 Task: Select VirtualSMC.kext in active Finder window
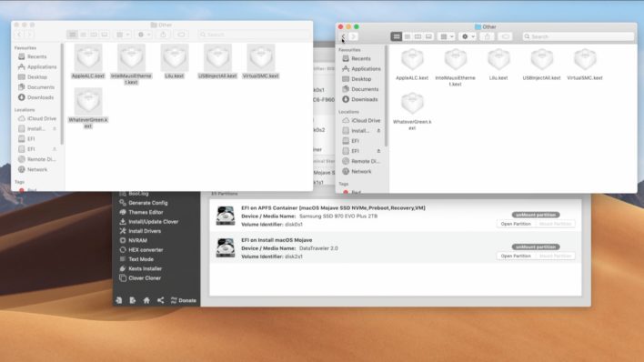click(x=585, y=65)
